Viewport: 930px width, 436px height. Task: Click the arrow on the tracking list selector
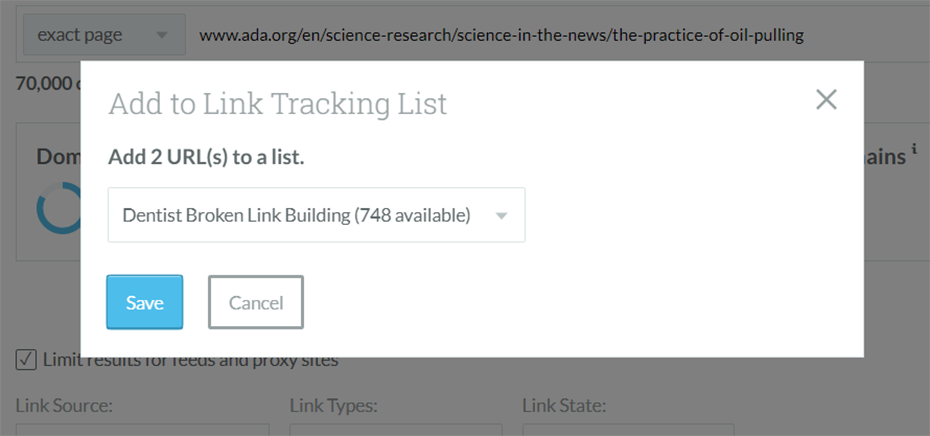[501, 216]
